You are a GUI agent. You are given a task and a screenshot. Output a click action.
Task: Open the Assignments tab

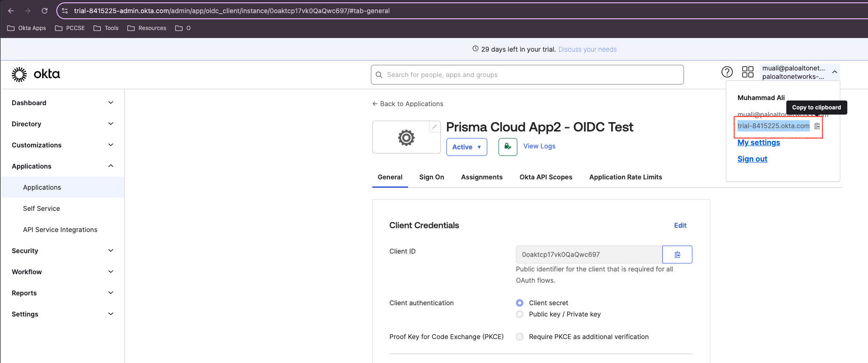[x=482, y=177]
